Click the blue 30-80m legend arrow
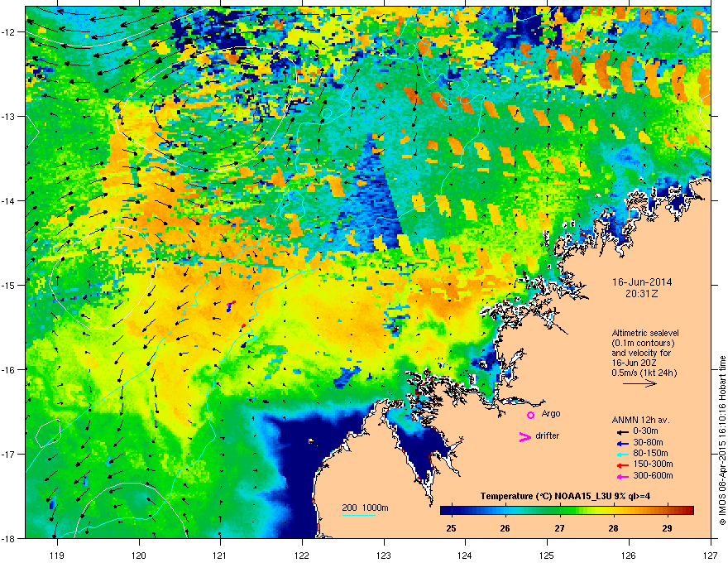 (x=623, y=443)
